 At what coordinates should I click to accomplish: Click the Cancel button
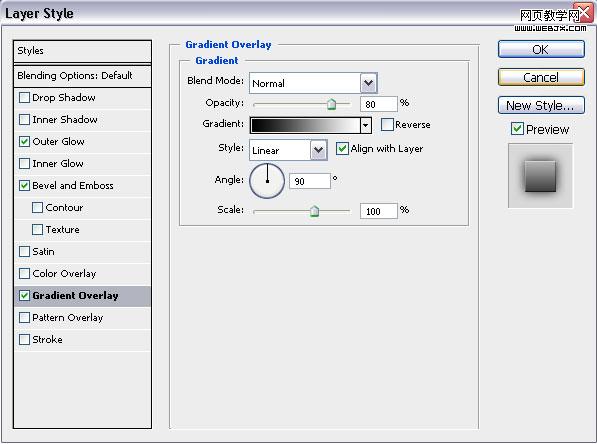click(541, 77)
